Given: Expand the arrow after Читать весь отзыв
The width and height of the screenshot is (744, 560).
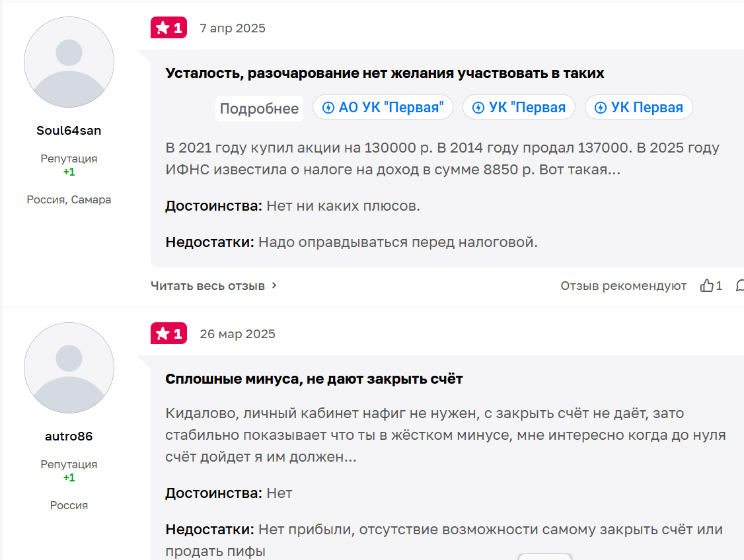Looking at the screenshot, I should click(x=273, y=286).
